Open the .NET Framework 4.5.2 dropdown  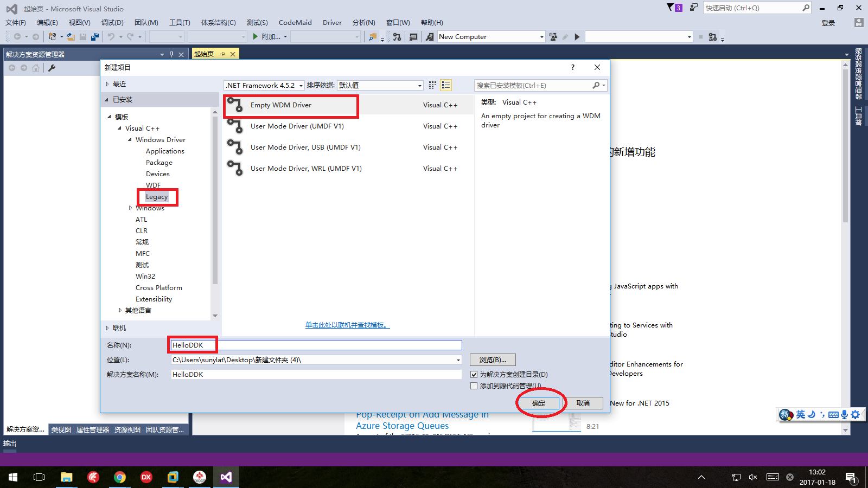[264, 85]
